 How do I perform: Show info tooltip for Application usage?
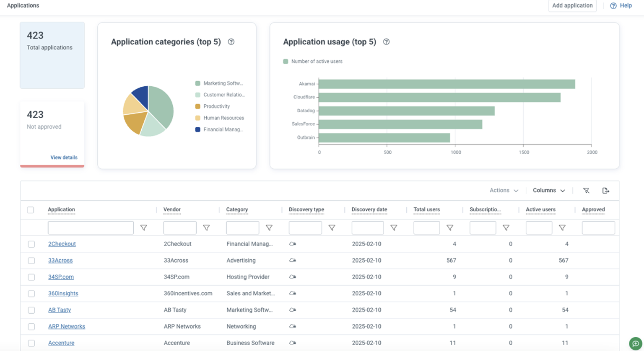click(x=386, y=42)
